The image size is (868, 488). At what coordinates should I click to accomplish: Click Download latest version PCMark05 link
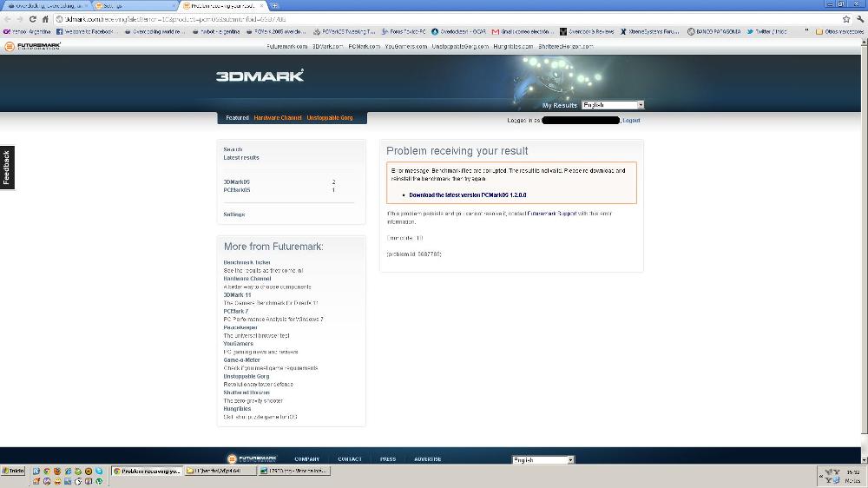(468, 195)
